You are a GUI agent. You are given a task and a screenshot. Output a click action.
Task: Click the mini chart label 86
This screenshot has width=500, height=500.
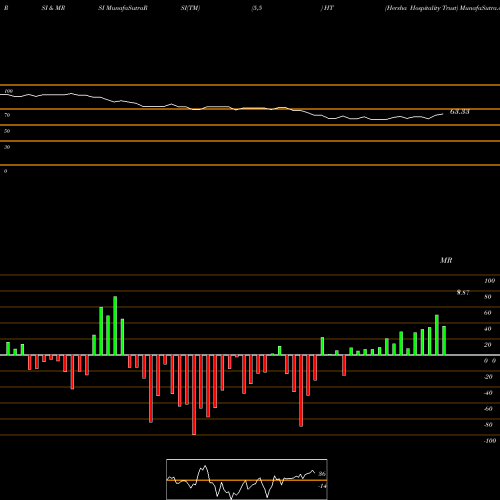coord(322,474)
